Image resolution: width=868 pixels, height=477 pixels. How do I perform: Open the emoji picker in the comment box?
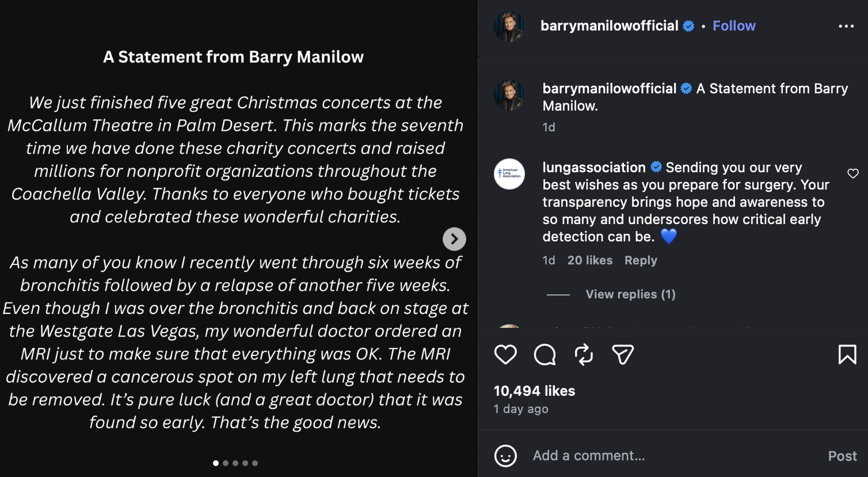pyautogui.click(x=505, y=456)
